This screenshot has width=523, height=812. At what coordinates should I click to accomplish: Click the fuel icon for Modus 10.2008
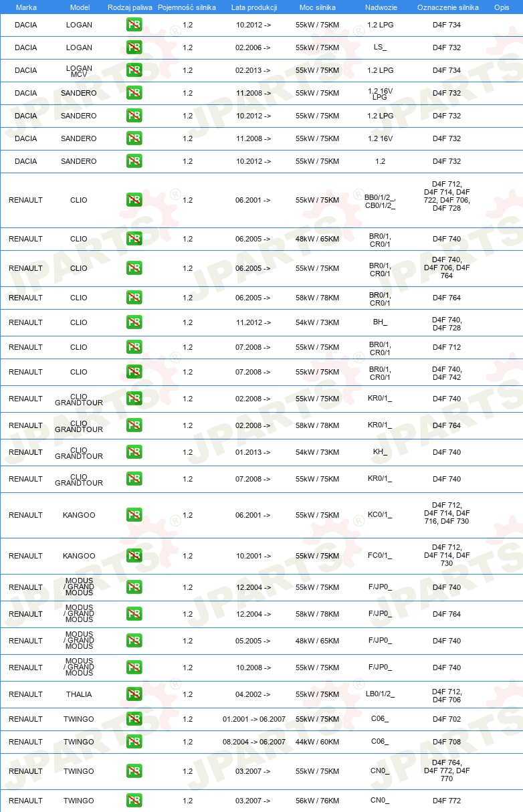pos(134,668)
